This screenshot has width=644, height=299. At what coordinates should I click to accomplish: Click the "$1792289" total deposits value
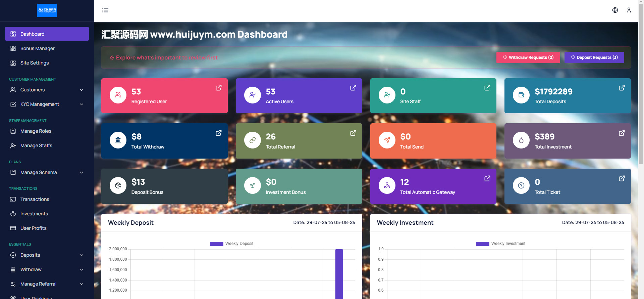tap(553, 91)
